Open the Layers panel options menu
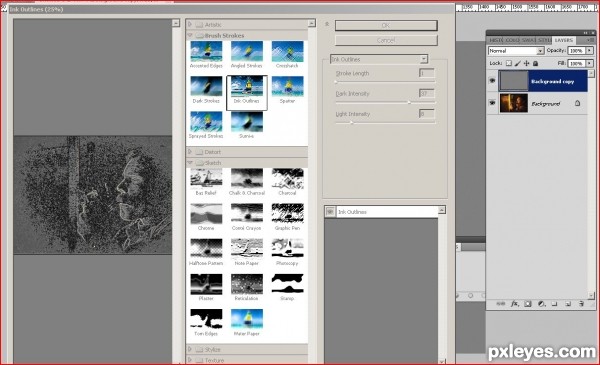 click(x=591, y=40)
